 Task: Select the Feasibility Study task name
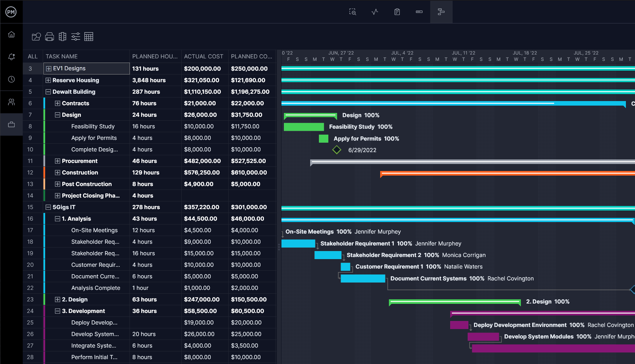pyautogui.click(x=93, y=127)
